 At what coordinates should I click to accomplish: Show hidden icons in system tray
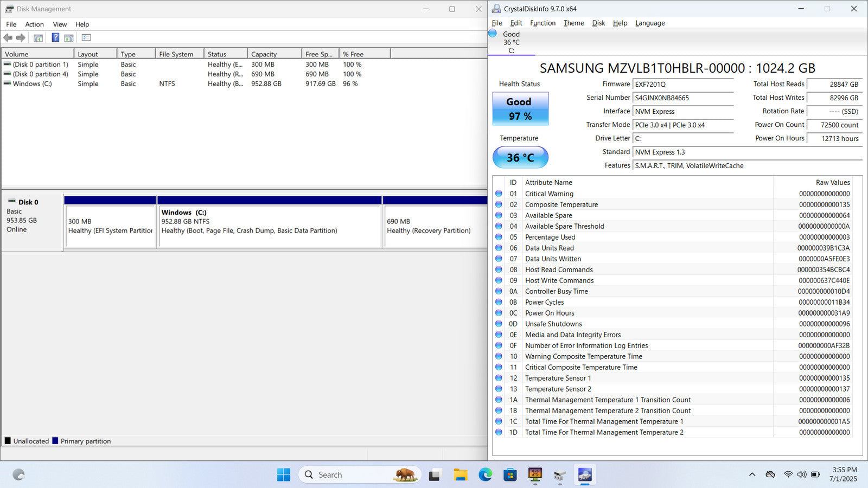point(752,475)
